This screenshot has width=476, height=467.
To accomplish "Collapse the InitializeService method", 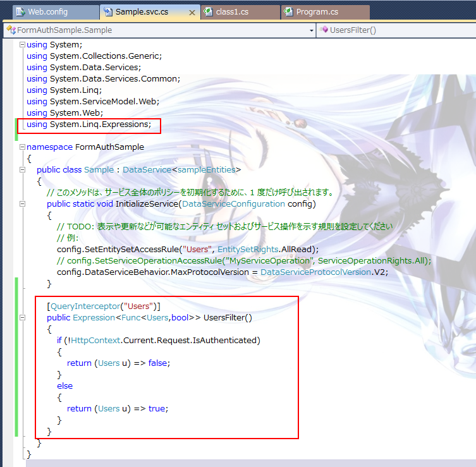I will (22, 204).
